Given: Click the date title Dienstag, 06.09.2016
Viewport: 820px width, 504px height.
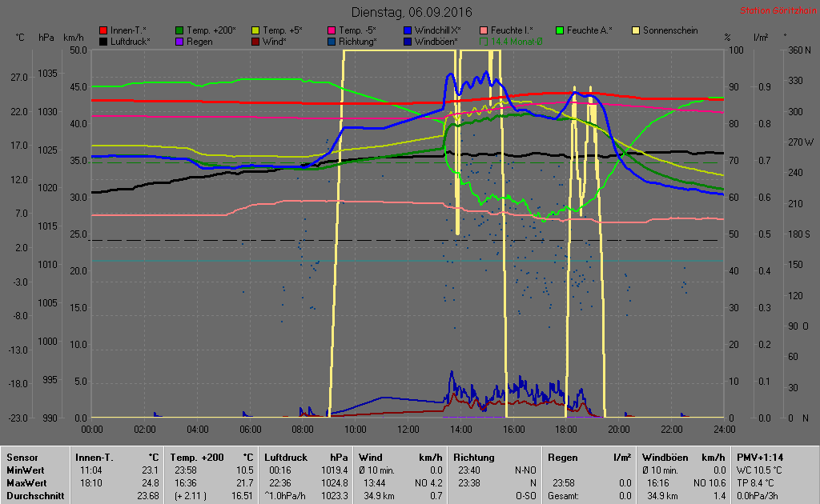Looking at the screenshot, I should (x=412, y=13).
